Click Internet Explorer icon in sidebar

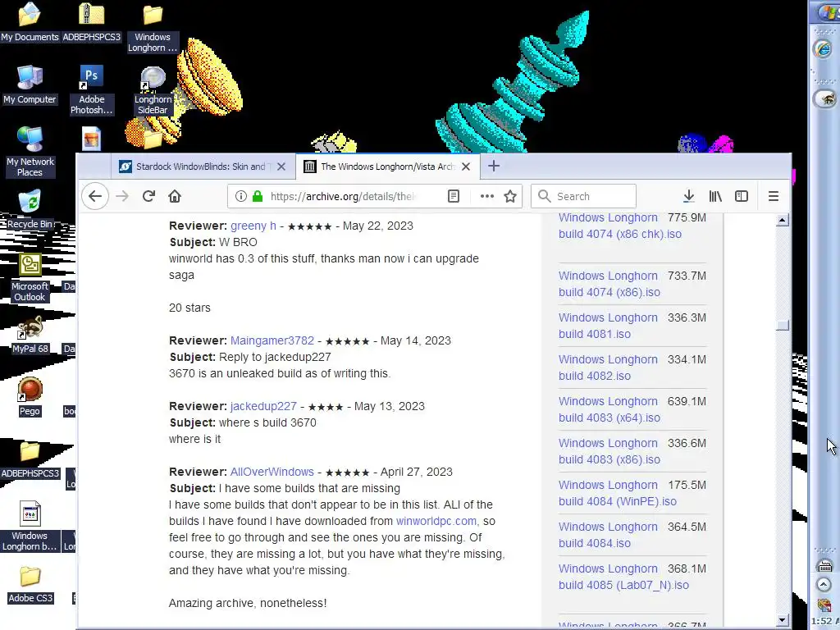click(824, 49)
